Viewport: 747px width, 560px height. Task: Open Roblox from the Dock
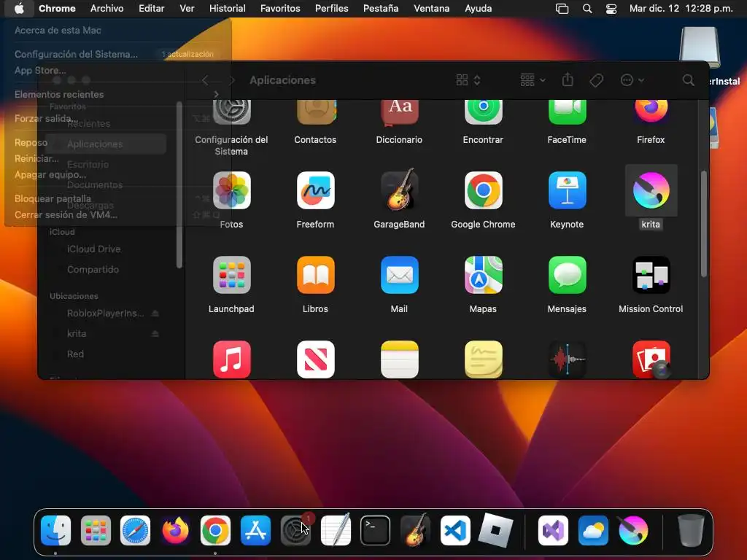coord(495,530)
